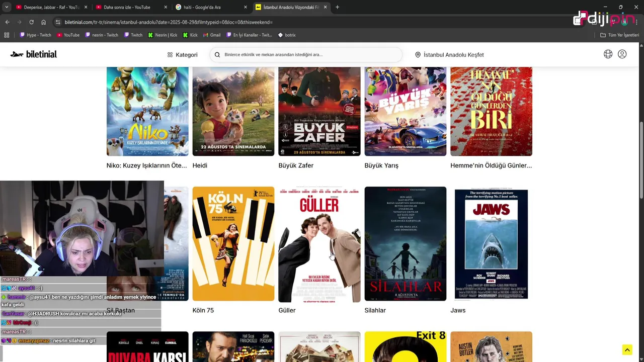644x362 pixels.
Task: Open the browser apps grid icon
Action: tap(7, 35)
